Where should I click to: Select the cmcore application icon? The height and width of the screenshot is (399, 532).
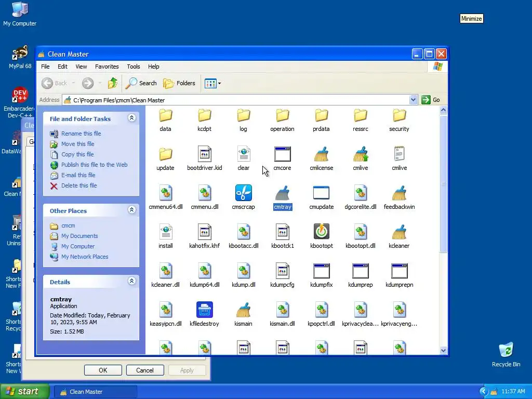[x=282, y=154]
